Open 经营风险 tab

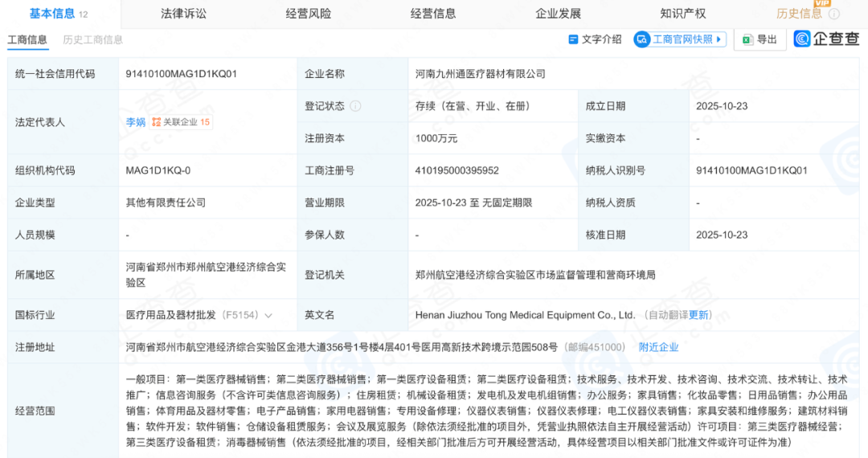pos(309,14)
